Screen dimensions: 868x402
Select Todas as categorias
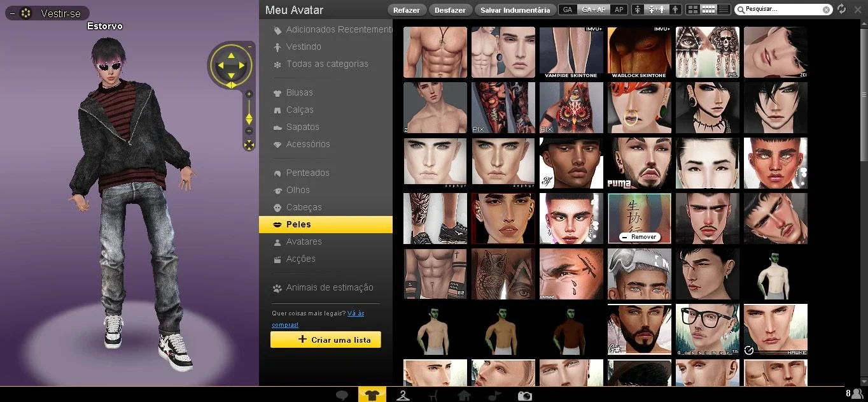326,64
